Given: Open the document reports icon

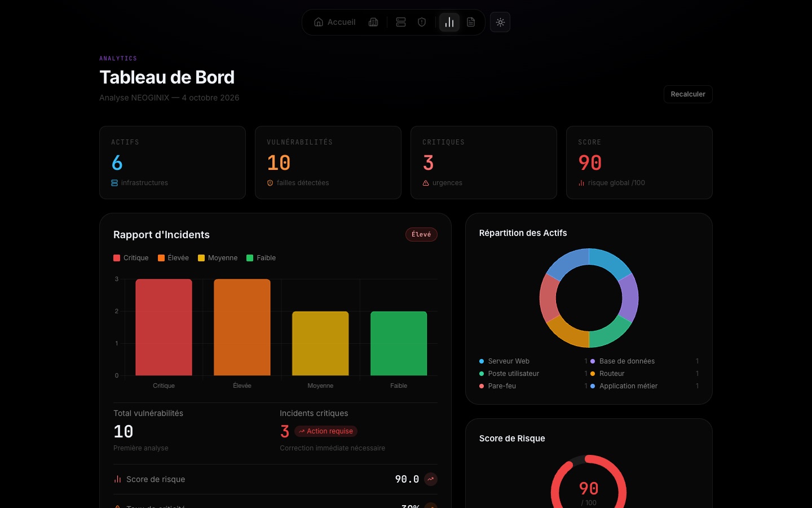Looking at the screenshot, I should 471,22.
